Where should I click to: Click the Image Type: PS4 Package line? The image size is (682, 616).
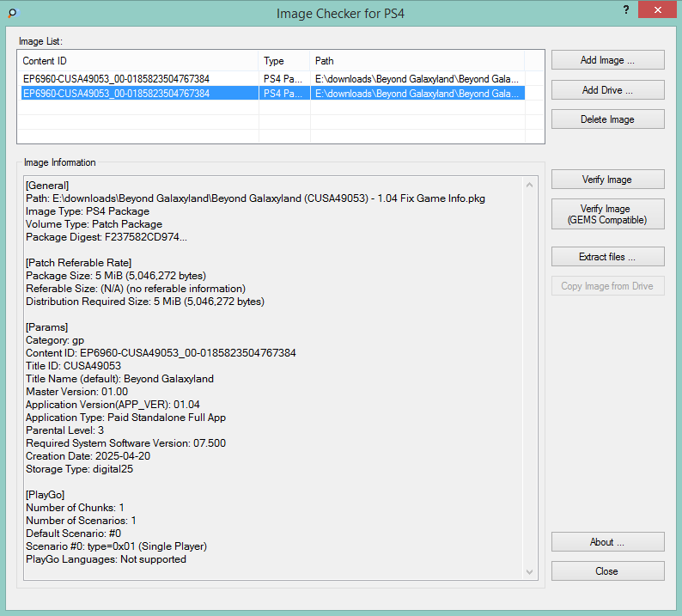pyautogui.click(x=88, y=211)
